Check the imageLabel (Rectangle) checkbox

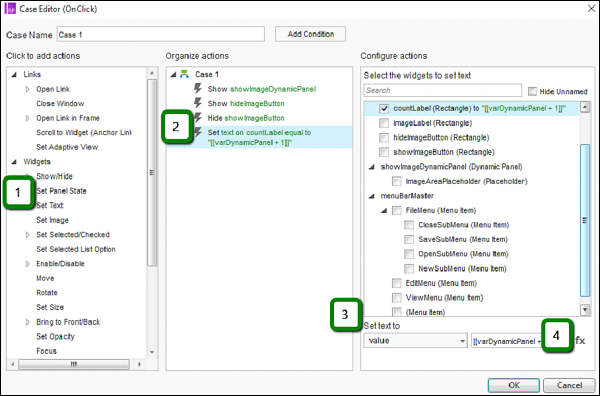pyautogui.click(x=384, y=123)
